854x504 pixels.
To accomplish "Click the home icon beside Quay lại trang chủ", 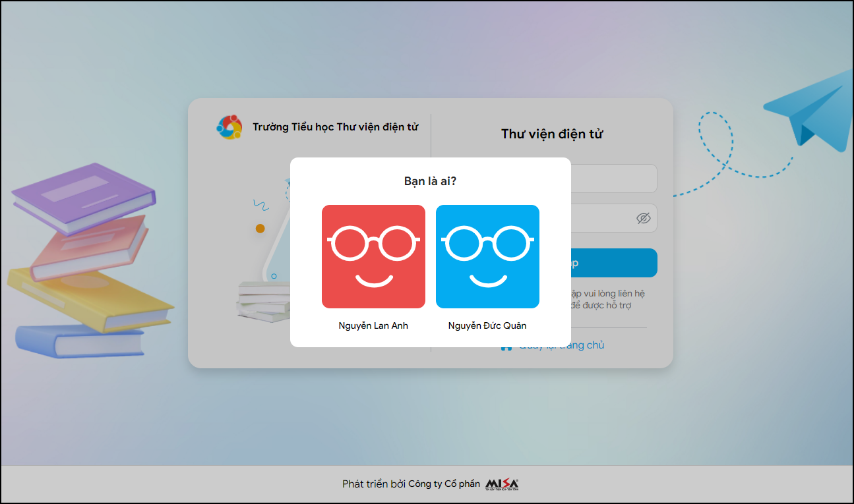I will pos(506,347).
